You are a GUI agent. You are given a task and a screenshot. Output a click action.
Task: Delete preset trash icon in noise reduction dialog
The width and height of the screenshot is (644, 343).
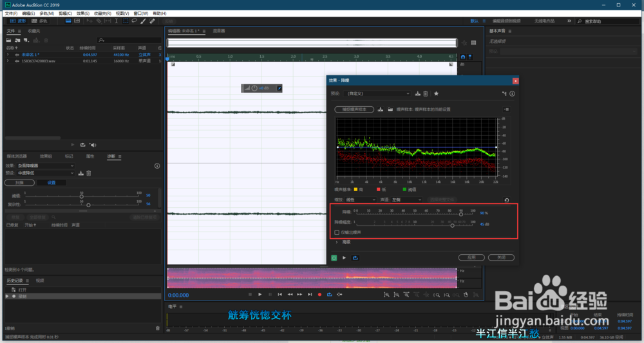pos(426,93)
